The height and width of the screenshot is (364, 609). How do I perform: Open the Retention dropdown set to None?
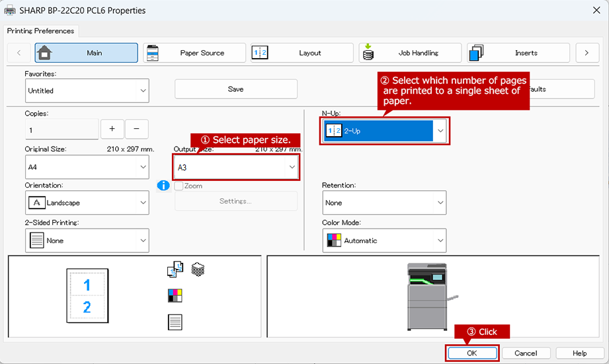click(x=384, y=203)
